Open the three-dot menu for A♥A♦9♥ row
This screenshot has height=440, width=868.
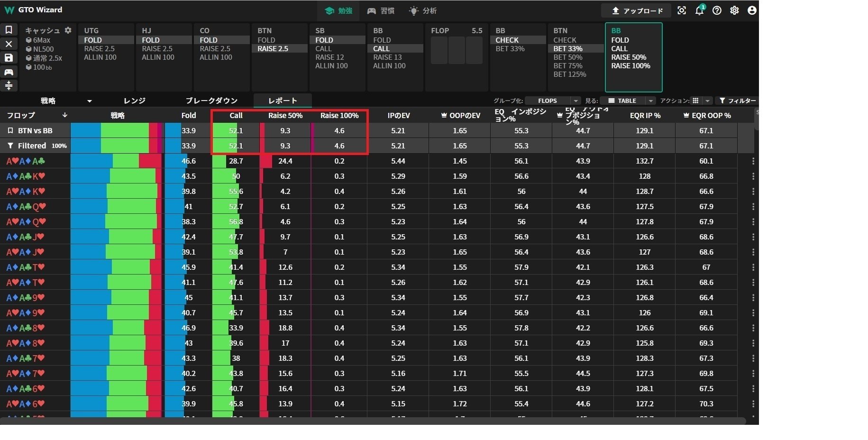[x=753, y=313]
